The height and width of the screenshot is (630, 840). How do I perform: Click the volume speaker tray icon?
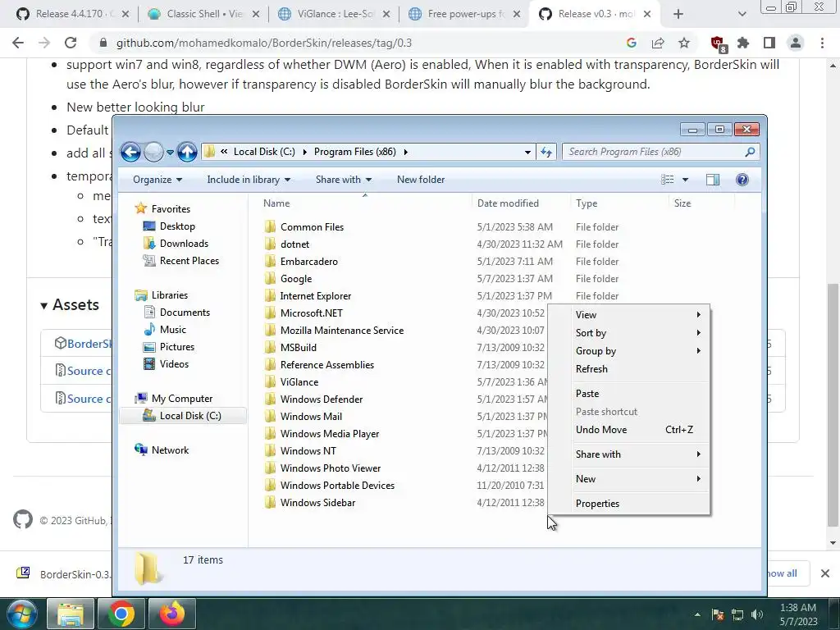(757, 615)
